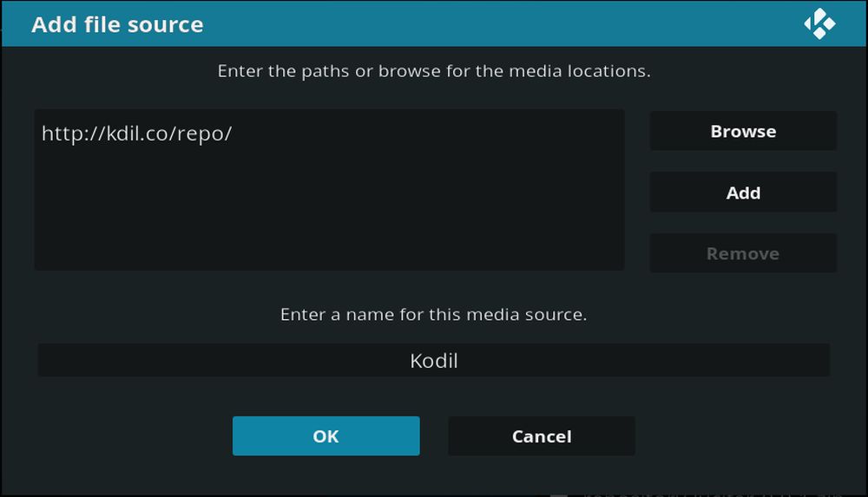
Task: Browse for a media location
Action: 743,131
